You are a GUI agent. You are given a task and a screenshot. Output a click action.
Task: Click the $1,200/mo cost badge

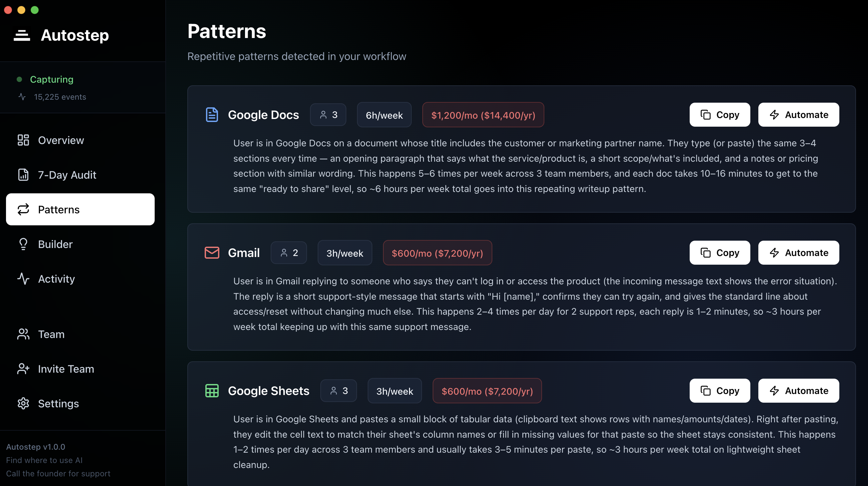coord(483,115)
